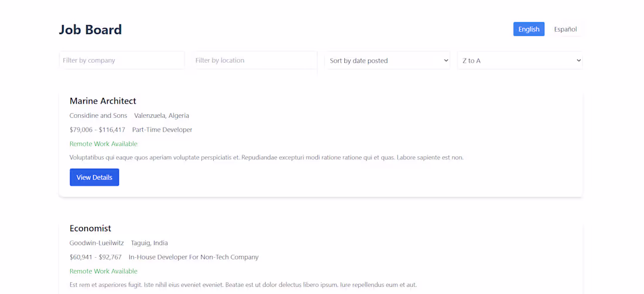Click the Part-Time Developer job type label
Screen dimensions: 644x294
[x=162, y=130]
